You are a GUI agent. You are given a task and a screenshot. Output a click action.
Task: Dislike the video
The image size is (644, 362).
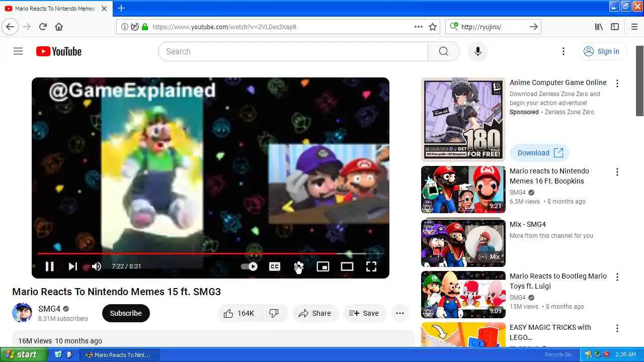pyautogui.click(x=274, y=313)
